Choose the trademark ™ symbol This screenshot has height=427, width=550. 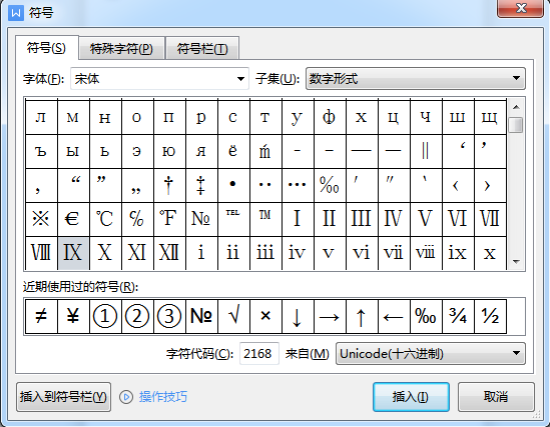(x=266, y=219)
